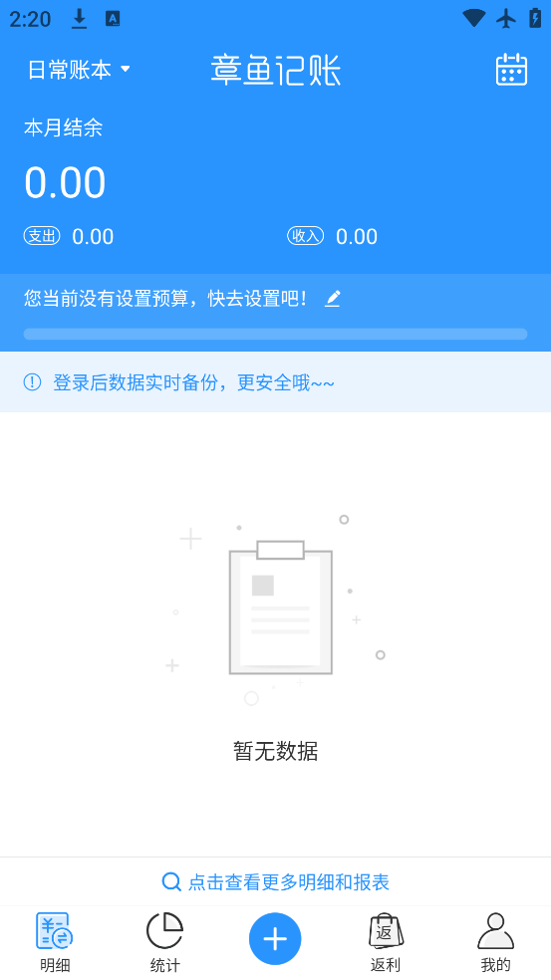Tap the blue plus add-record button
551x980 pixels.
click(275, 939)
